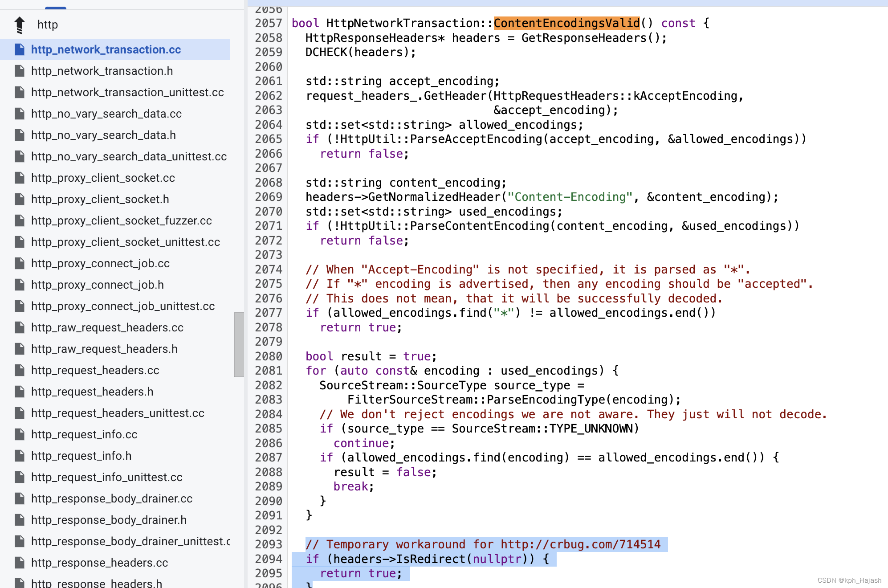Click GetNormalizedHeader on line 2069
The image size is (888, 588).
click(x=435, y=197)
